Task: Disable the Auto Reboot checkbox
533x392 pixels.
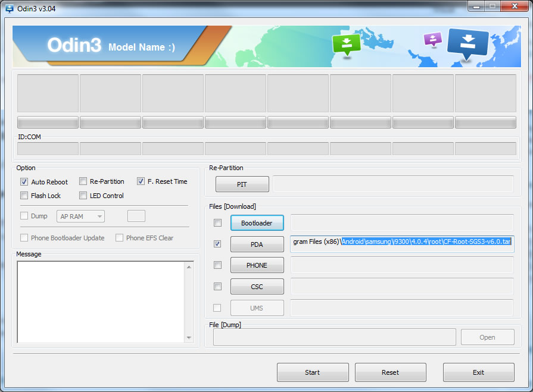Action: [x=24, y=181]
